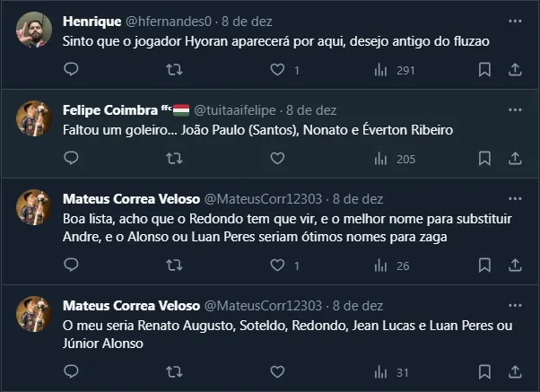Click Felipe Coimbra's profile avatar
This screenshot has width=540, height=392.
(34, 119)
